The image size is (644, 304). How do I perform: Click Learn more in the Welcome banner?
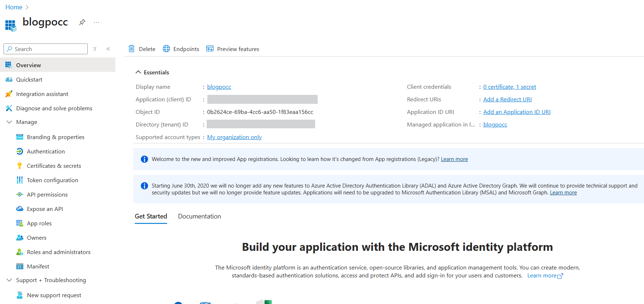pos(454,159)
